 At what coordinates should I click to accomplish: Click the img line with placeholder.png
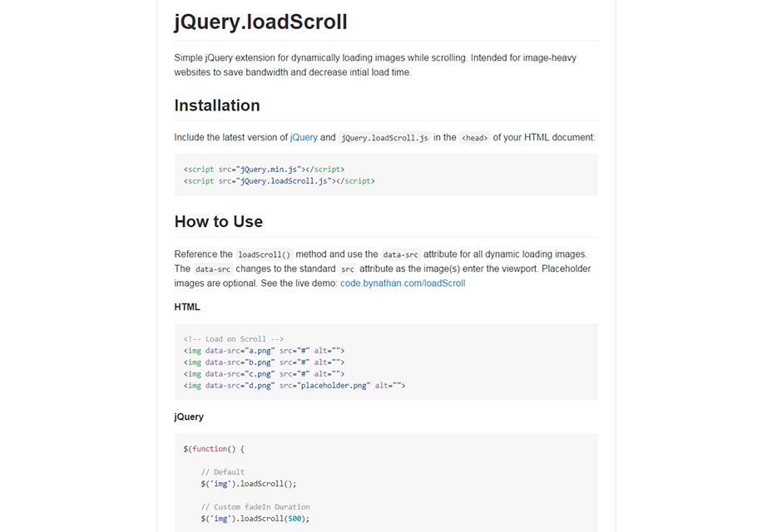click(x=294, y=386)
